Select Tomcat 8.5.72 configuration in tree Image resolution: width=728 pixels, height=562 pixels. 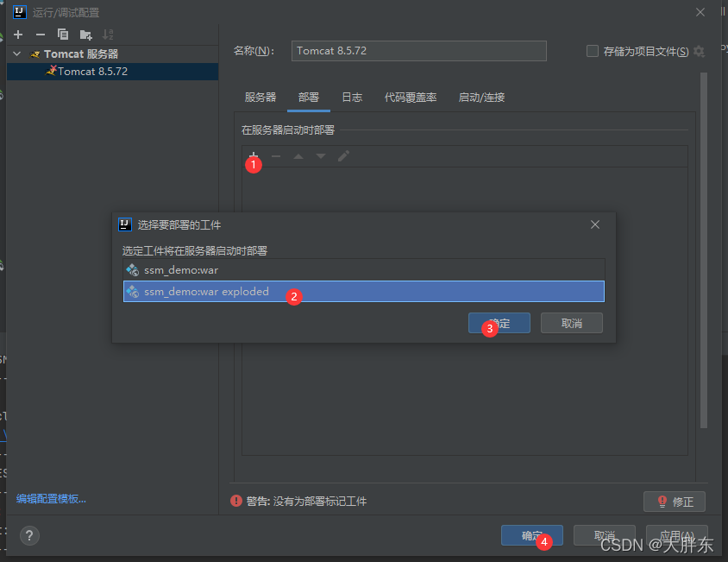[112, 72]
